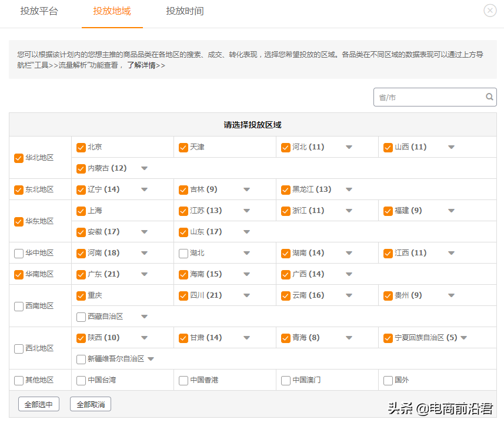Expand the 广东 city dropdown arrow
The image size is (504, 426).
[144, 274]
